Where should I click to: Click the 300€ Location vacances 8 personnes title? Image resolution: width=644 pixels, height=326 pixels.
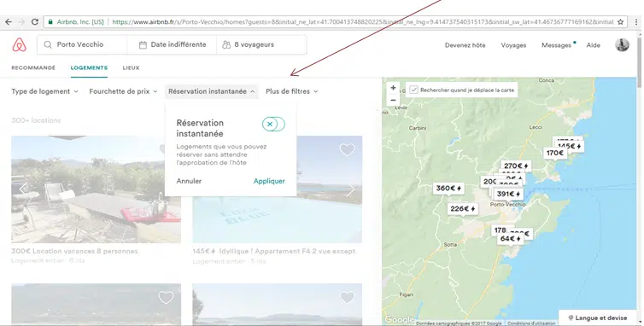pos(75,251)
